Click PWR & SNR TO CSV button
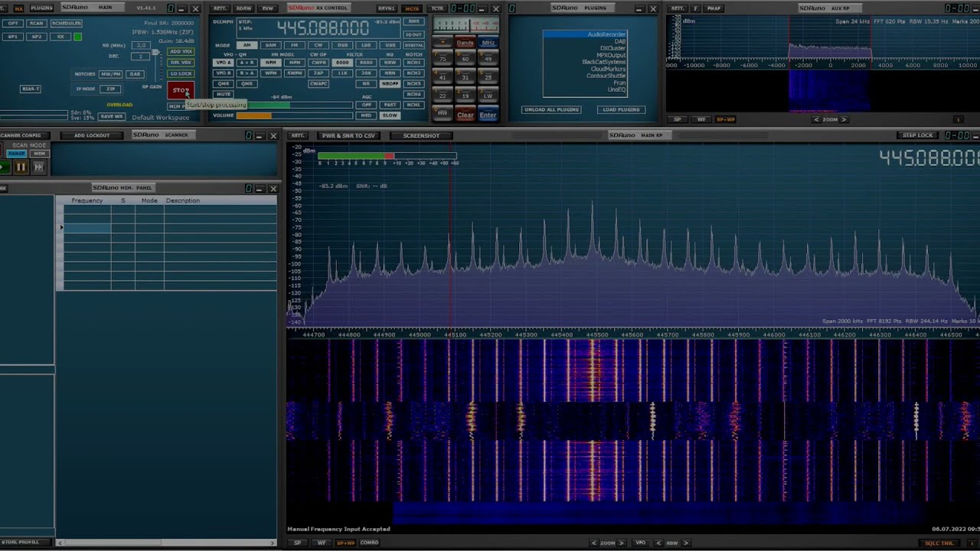The image size is (980, 551). point(348,135)
